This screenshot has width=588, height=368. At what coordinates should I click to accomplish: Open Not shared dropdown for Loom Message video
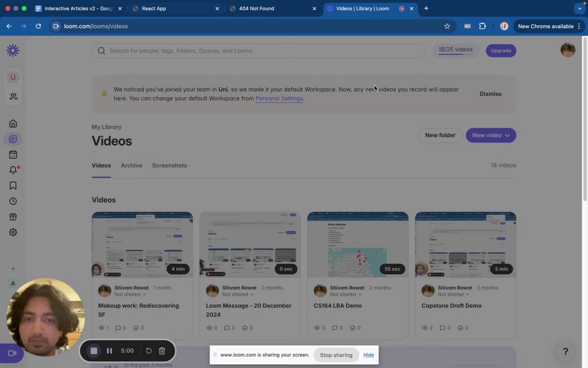(x=238, y=294)
